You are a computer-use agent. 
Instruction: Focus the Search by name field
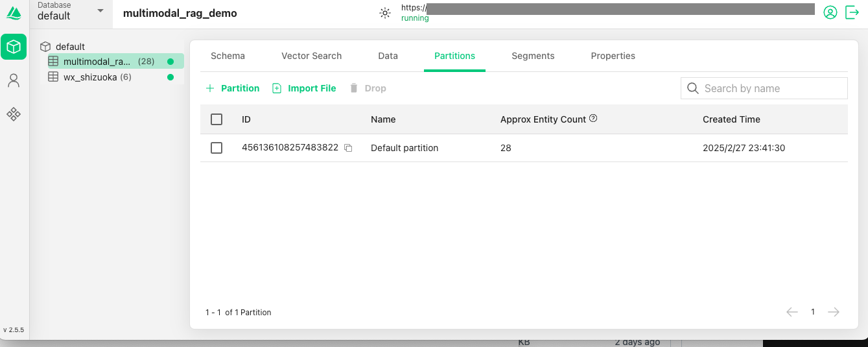click(x=764, y=88)
